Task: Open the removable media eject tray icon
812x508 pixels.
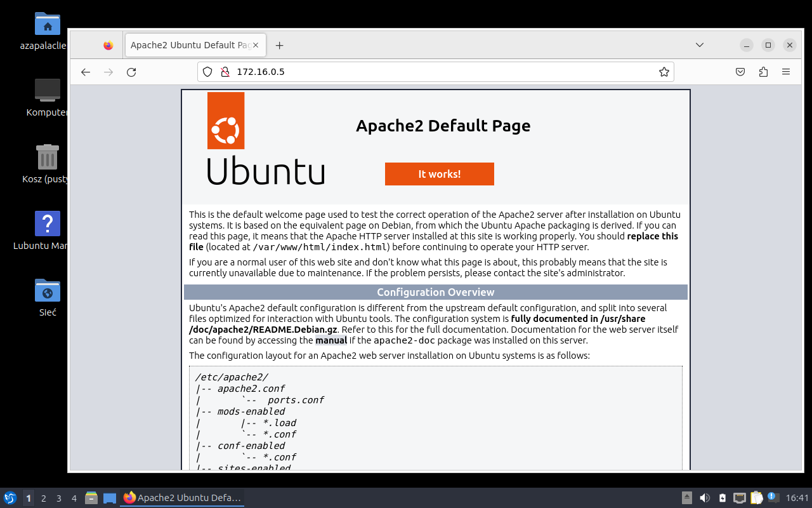Action: [x=687, y=498]
